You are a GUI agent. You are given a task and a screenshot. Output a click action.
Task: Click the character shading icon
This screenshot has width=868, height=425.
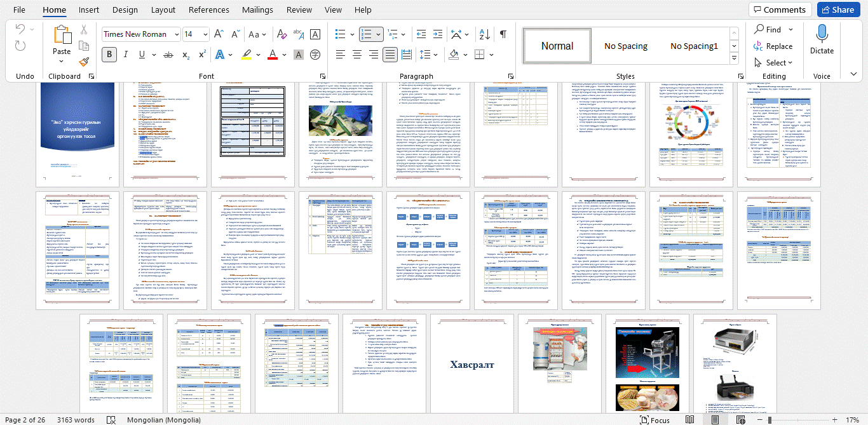point(299,55)
